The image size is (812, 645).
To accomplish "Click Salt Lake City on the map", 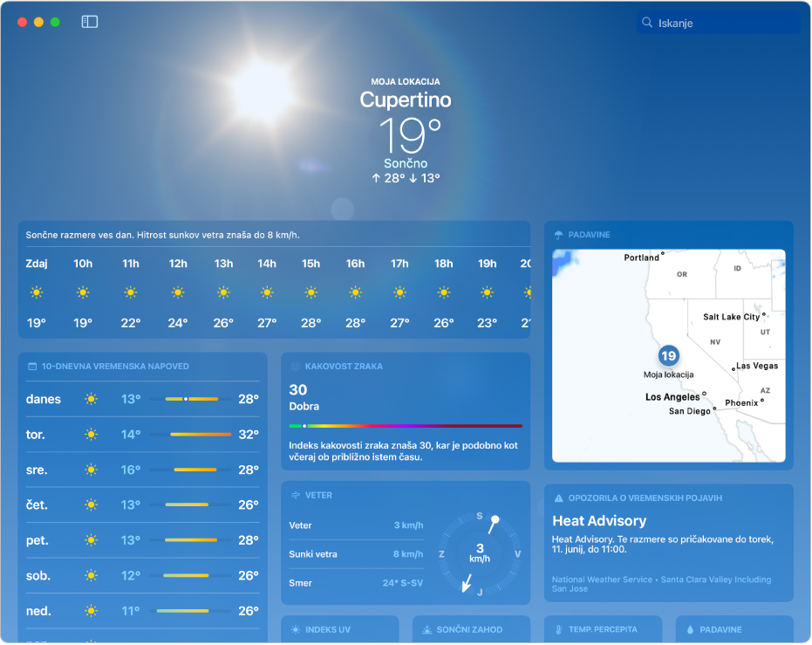I will click(x=731, y=317).
